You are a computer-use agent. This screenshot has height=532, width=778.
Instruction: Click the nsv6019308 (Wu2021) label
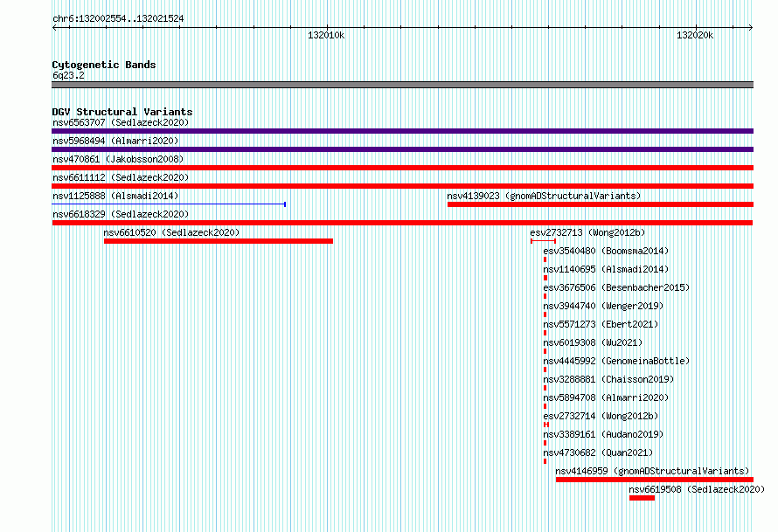(x=593, y=342)
